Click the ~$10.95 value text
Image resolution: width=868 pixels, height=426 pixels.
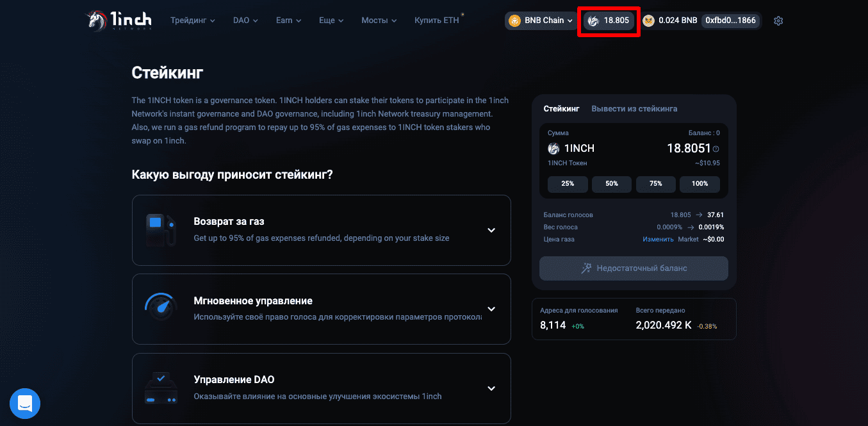tap(707, 163)
